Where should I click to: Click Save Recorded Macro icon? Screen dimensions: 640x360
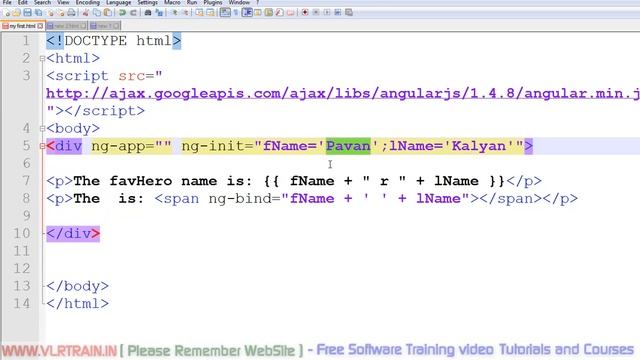pyautogui.click(x=349, y=13)
